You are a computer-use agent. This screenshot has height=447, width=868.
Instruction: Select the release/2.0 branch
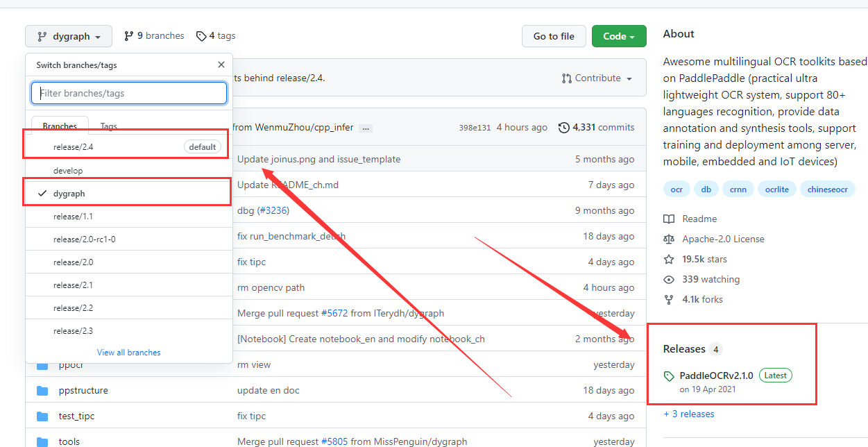tap(129, 262)
